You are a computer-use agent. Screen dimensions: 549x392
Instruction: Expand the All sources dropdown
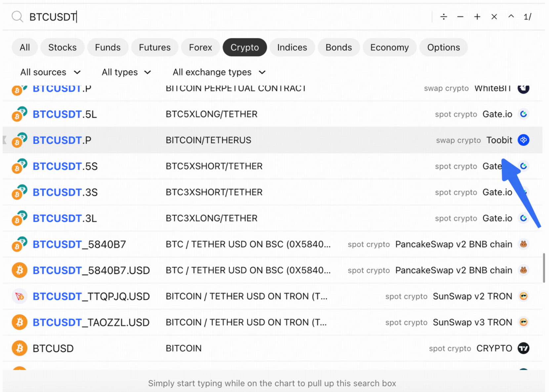tap(50, 72)
